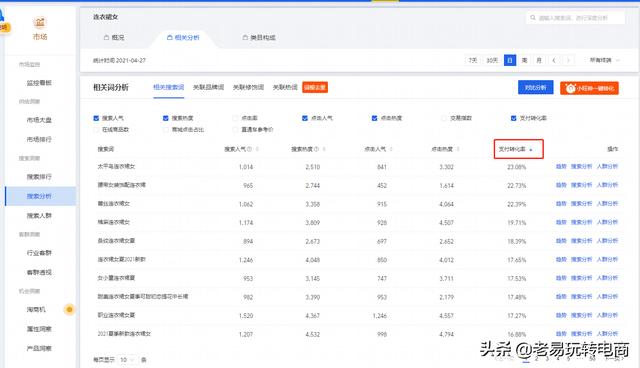The height and width of the screenshot is (368, 640).
Task: Sort table by 点击人气 column arrows
Action: point(391,149)
